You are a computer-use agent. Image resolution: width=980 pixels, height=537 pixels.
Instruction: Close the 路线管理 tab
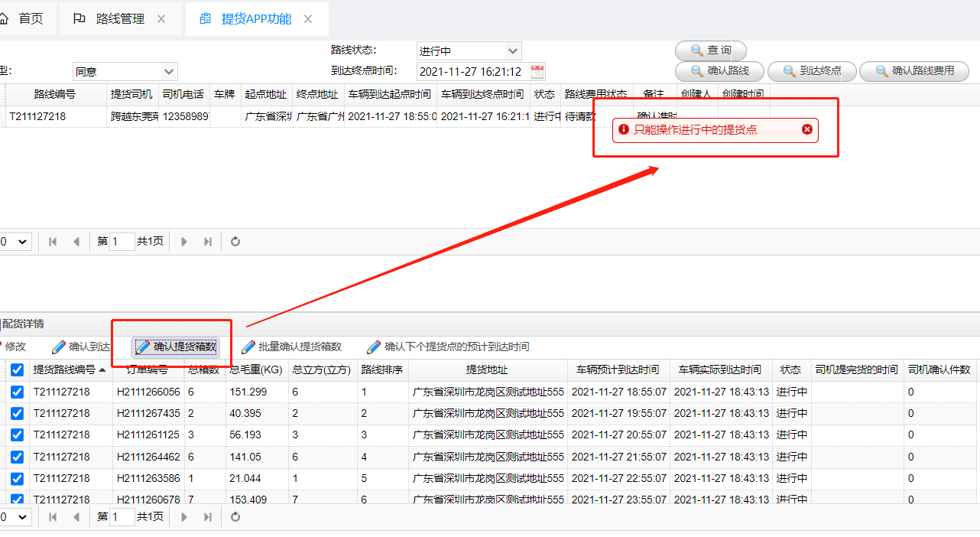point(161,19)
